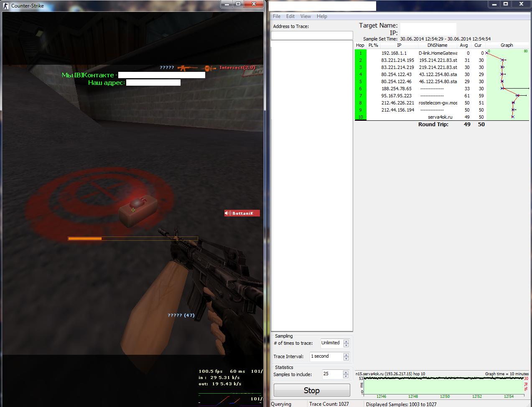Click the serva4ok.ru DNS name in hop 10
The width and height of the screenshot is (532, 407).
point(440,117)
